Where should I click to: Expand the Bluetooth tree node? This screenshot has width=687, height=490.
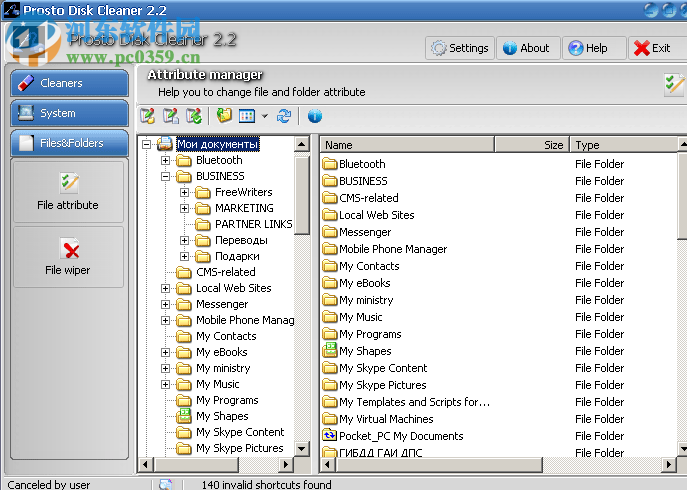pyautogui.click(x=166, y=160)
